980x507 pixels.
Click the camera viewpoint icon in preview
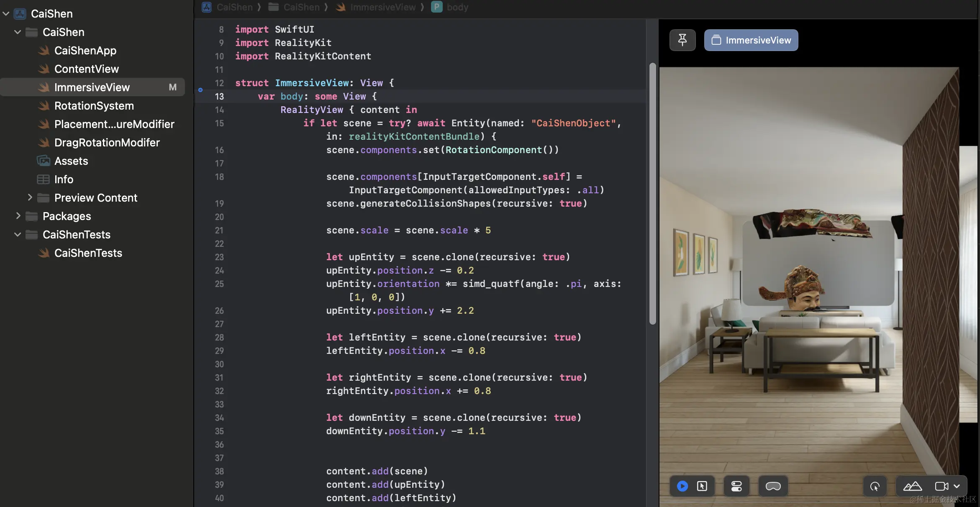942,486
